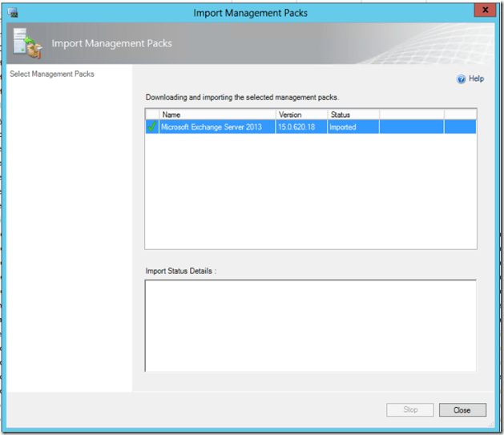This screenshot has height=435, width=504.
Task: Open the Help link text
Action: pyautogui.click(x=476, y=79)
